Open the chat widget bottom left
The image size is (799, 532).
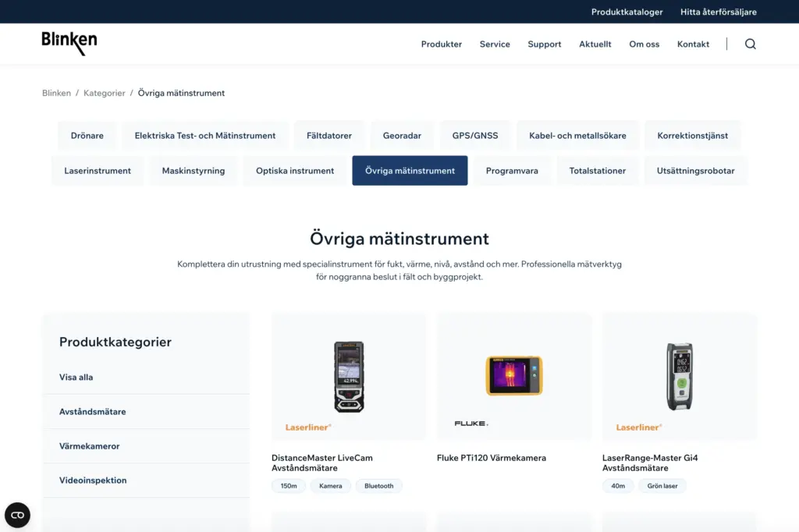tap(17, 515)
